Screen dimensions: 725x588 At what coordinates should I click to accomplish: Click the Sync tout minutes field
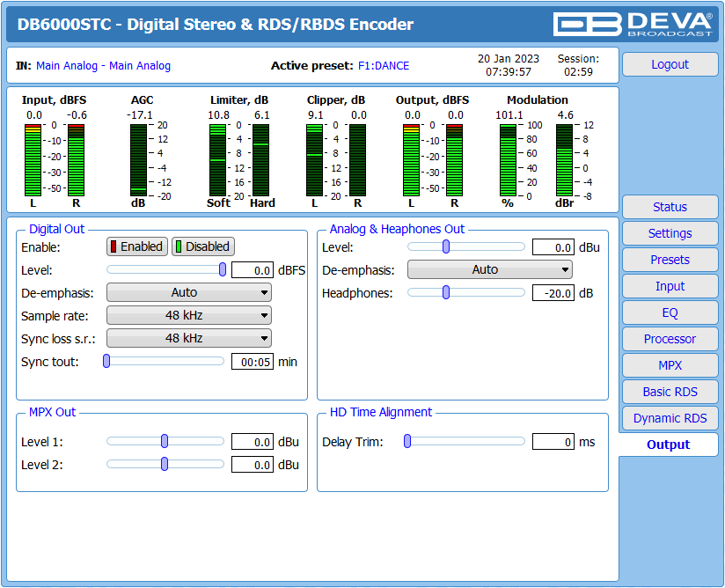(253, 362)
